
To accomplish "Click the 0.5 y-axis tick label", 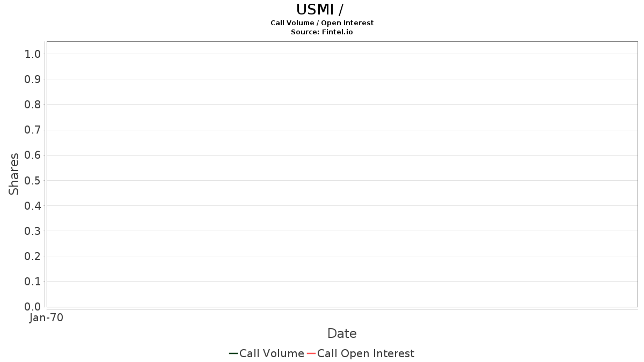I will point(33,180).
